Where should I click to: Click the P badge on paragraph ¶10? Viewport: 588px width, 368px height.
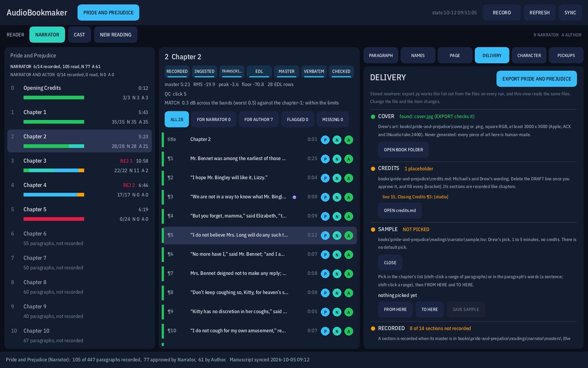click(x=325, y=331)
